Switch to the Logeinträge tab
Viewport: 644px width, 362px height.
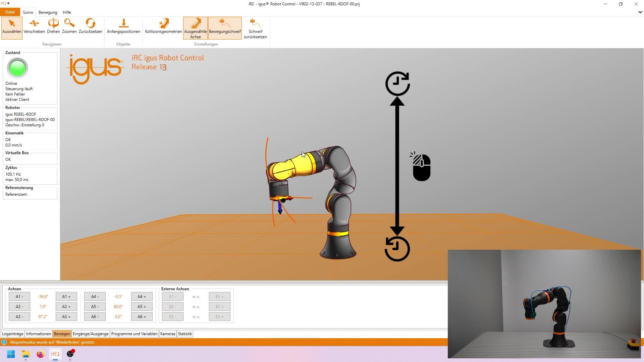coord(13,334)
